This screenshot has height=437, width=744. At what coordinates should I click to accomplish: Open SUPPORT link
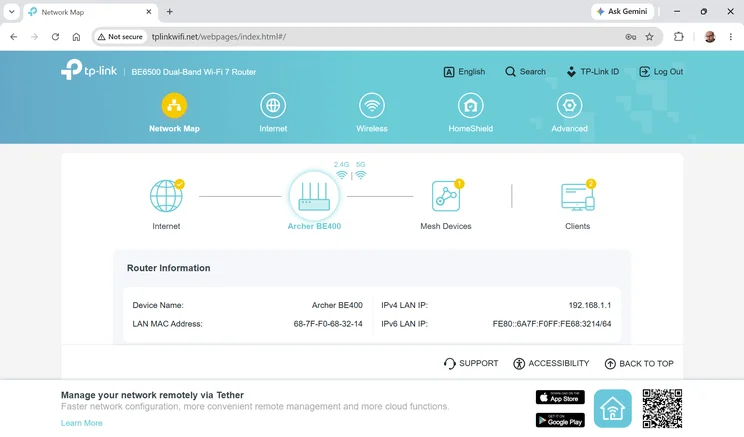tap(471, 363)
